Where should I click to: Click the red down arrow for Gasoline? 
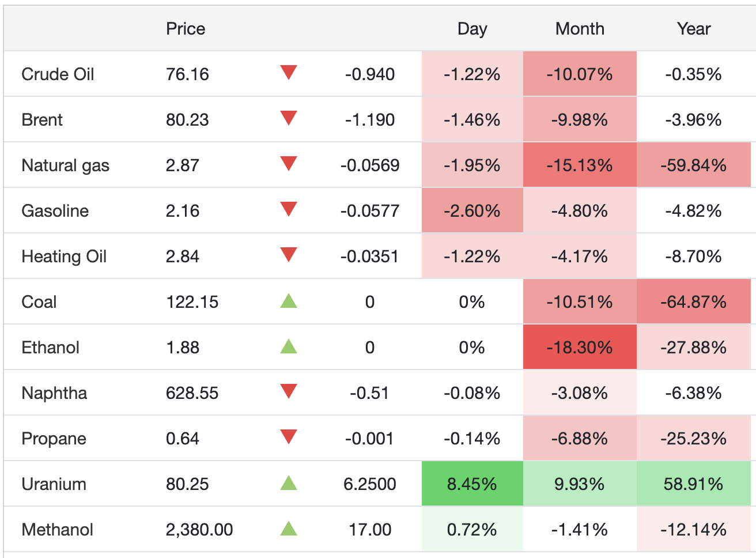(289, 209)
